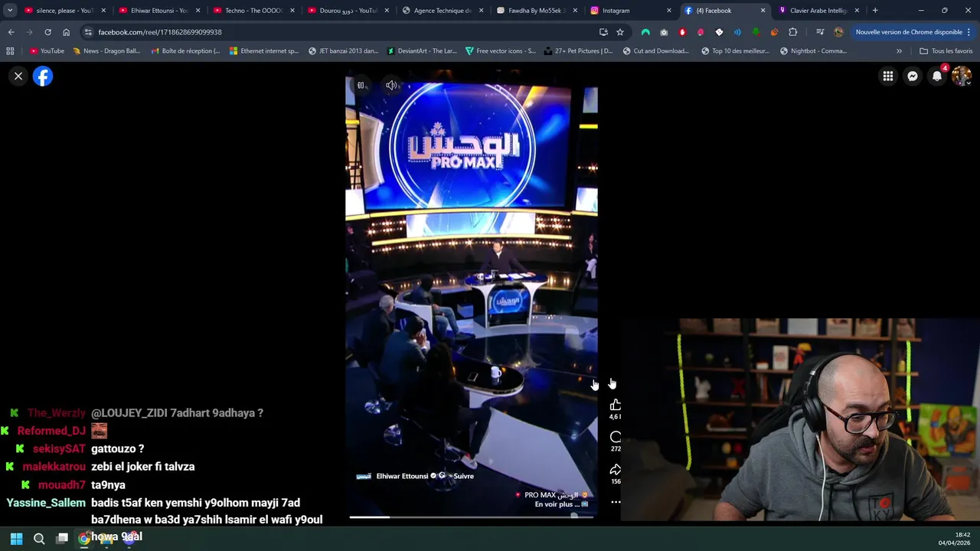Open Windows taskbar search
The height and width of the screenshot is (551, 980).
(39, 539)
